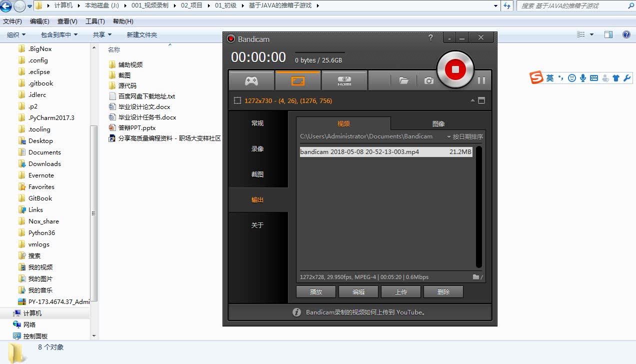Open the output folder from Bandicam's toolbar
636x364 pixels.
pos(403,80)
